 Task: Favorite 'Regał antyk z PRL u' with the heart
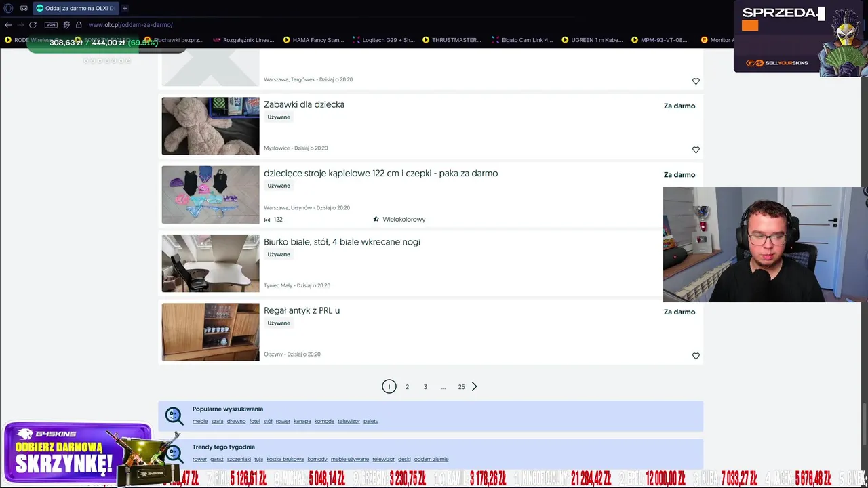(x=696, y=356)
